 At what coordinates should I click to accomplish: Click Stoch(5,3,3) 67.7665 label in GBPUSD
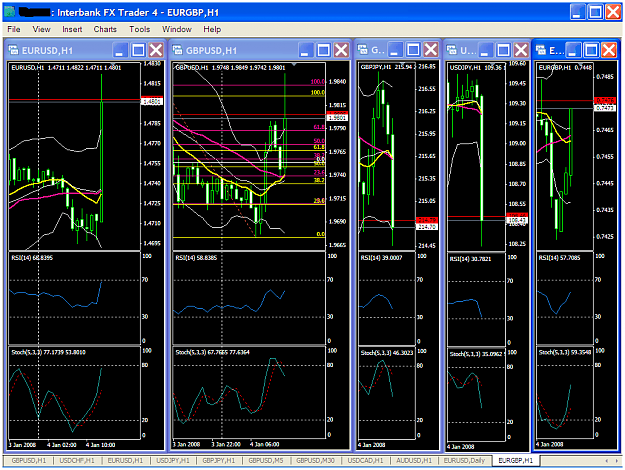tap(212, 352)
